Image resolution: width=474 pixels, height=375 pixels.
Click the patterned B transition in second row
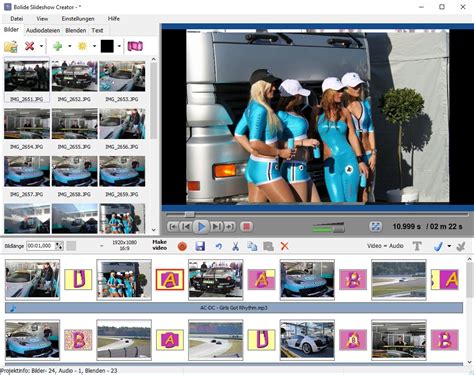pos(78,340)
